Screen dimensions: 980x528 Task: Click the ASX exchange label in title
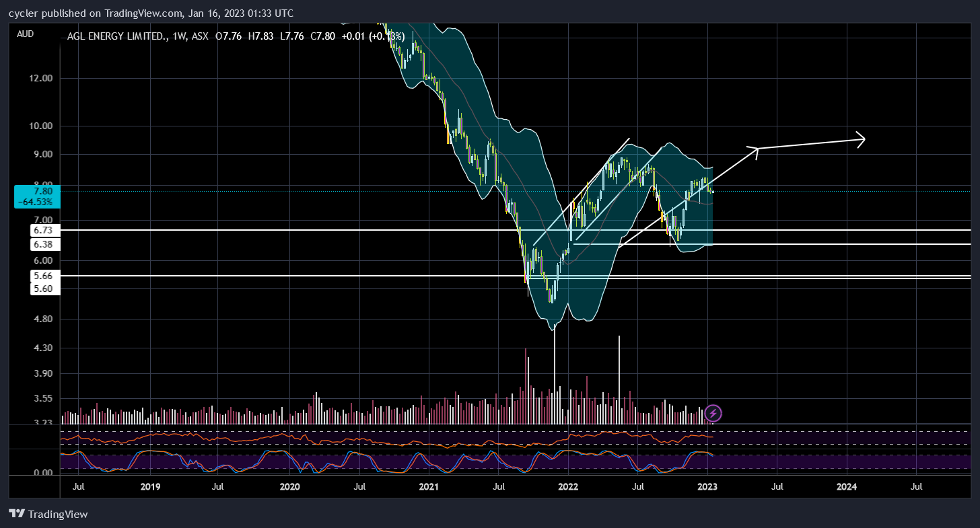(200, 37)
